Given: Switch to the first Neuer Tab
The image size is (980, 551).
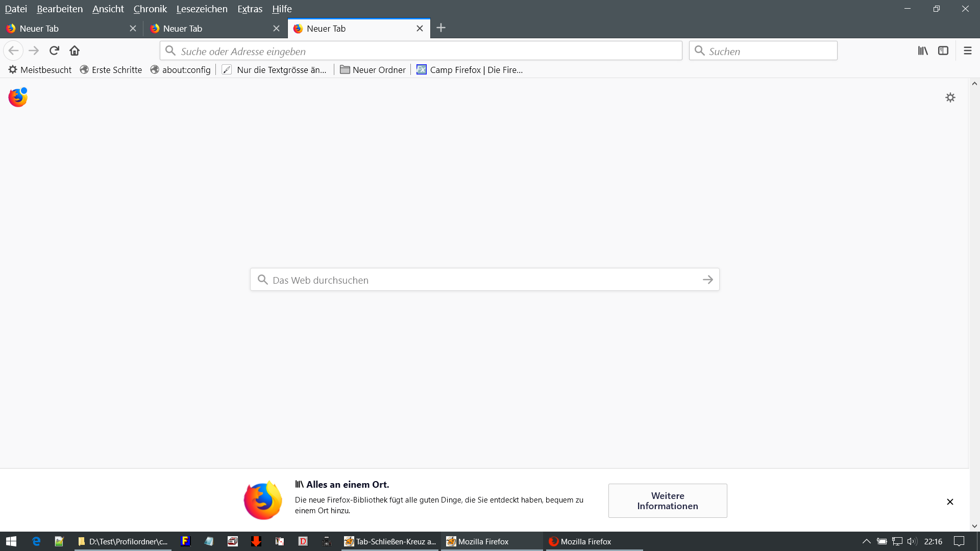Looking at the screenshot, I should pyautogui.click(x=61, y=29).
